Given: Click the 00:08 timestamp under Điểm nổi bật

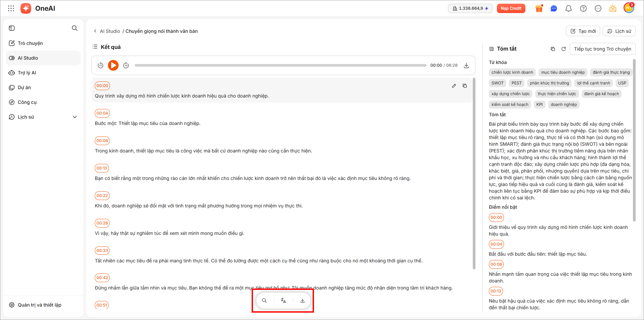Looking at the screenshot, I should (x=496, y=264).
